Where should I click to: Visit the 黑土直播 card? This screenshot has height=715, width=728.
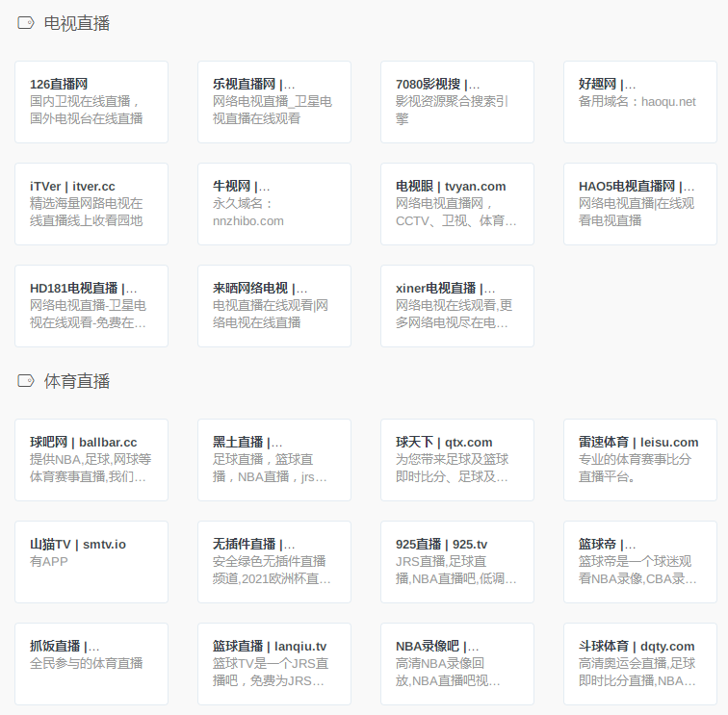point(274,460)
